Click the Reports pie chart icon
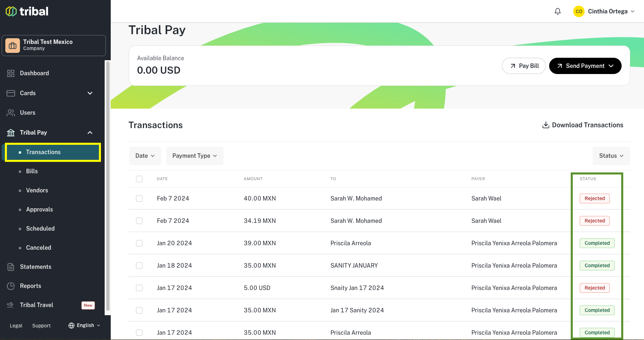This screenshot has width=644, height=340. 11,286
